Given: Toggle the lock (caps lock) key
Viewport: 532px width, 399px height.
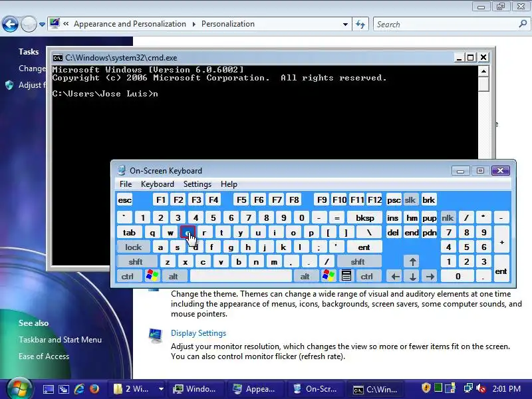Looking at the screenshot, I should click(x=134, y=247).
